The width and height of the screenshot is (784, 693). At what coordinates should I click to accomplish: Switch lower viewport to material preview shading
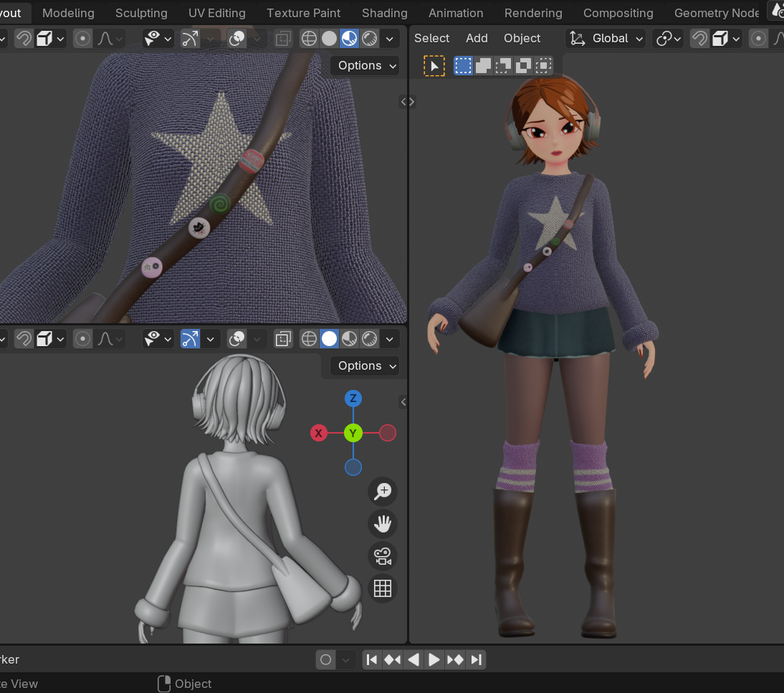(349, 339)
